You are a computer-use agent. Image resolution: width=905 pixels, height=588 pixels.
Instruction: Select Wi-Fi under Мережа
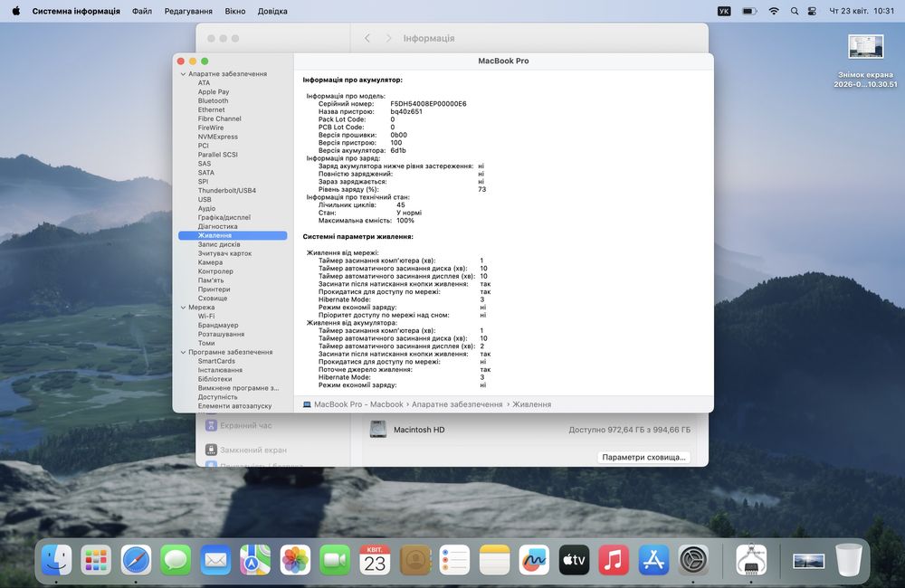coord(206,317)
